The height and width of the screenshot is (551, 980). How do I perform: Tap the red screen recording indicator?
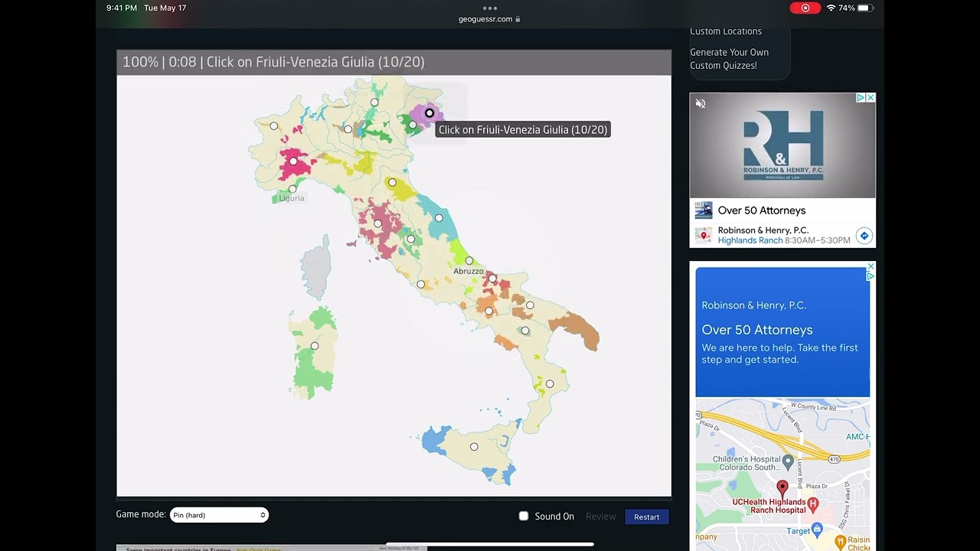805,8
